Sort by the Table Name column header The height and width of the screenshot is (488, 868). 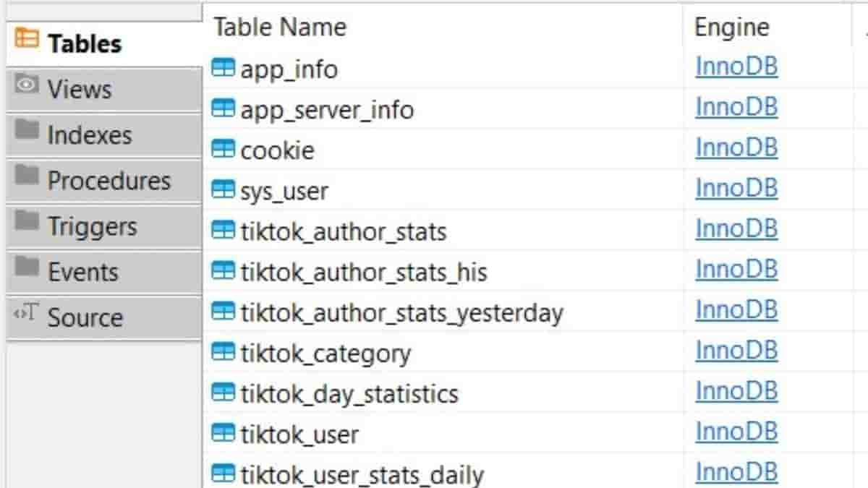(x=280, y=27)
